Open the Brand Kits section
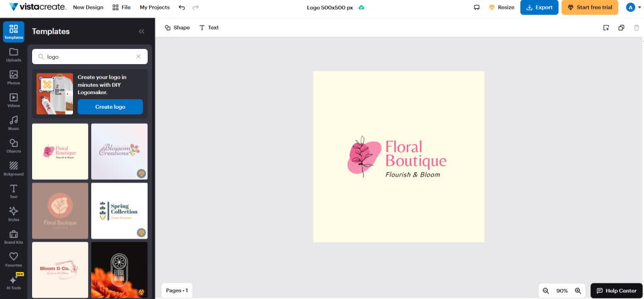Screen dimensions: 644x299 (x=14, y=237)
